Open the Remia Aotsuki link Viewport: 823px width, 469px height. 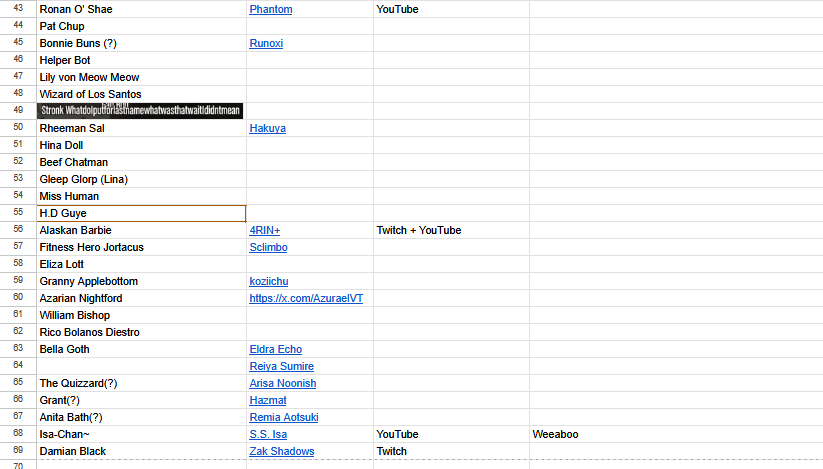point(284,417)
